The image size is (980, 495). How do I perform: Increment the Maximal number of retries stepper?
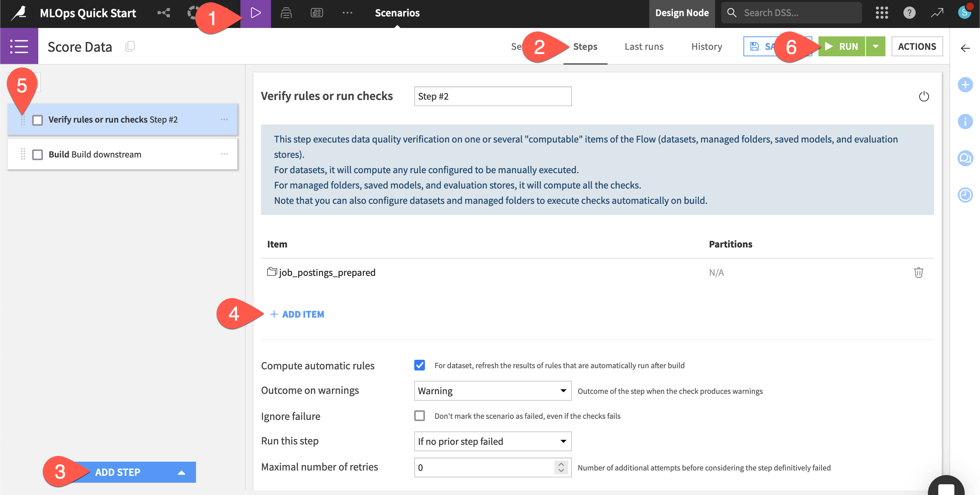click(561, 465)
